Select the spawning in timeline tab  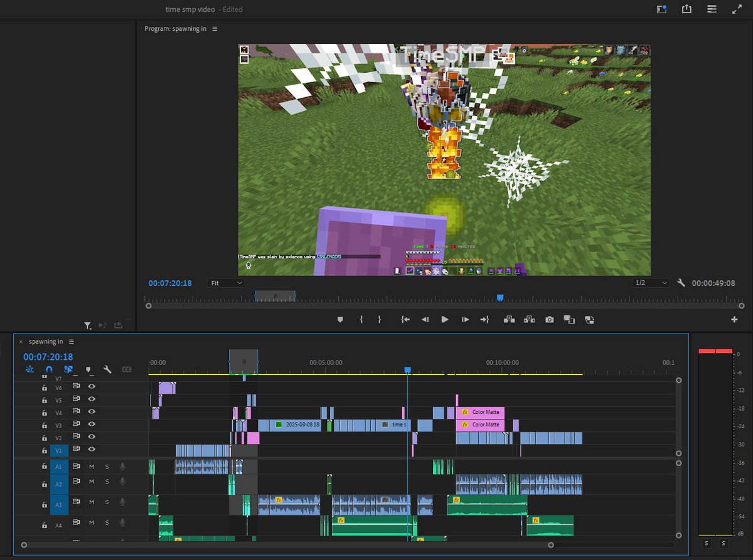[46, 342]
